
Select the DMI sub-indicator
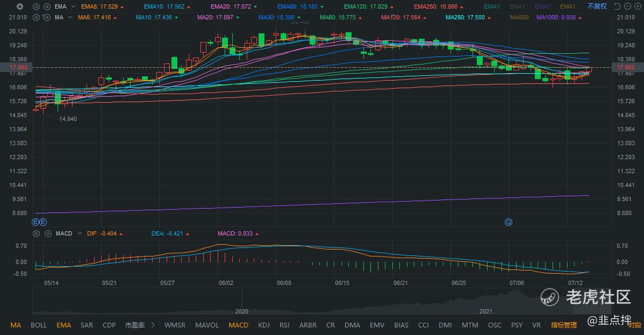point(445,325)
